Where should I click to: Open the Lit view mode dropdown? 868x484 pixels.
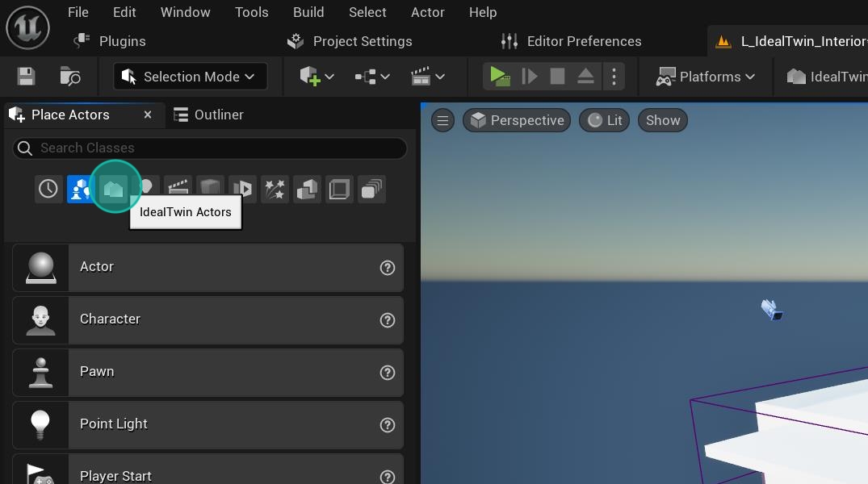(605, 120)
